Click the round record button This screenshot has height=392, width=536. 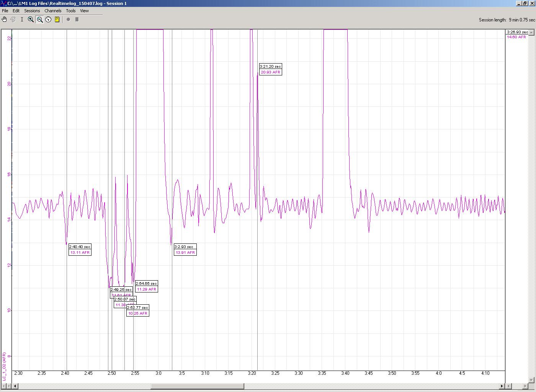68,20
